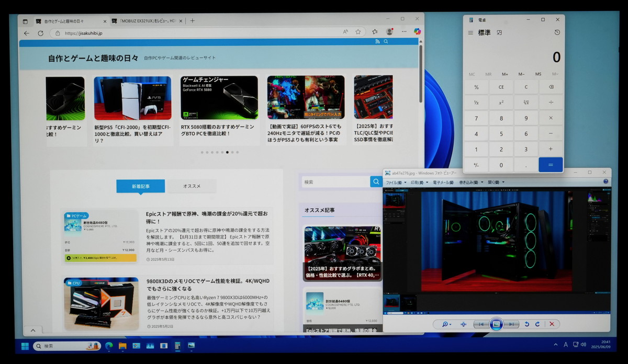Viewport: 628px width, 364px height.
Task: Click the Copilot icon in Edge toolbar
Action: point(417,32)
